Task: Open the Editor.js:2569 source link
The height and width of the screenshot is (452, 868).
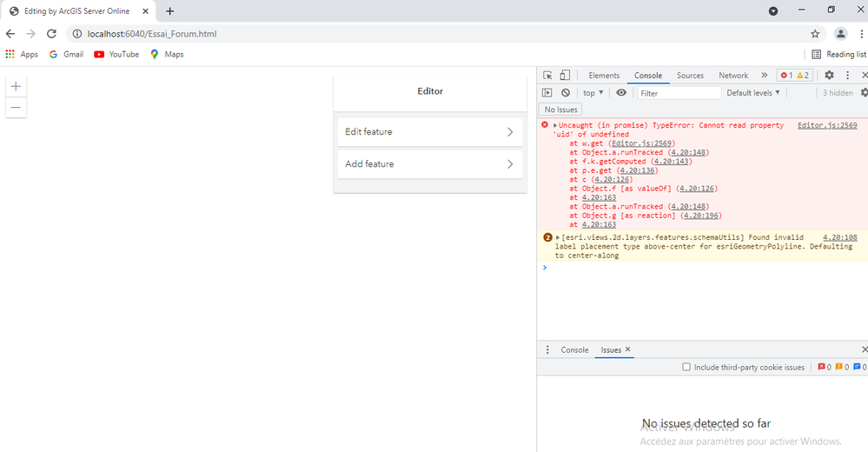Action: click(x=827, y=126)
